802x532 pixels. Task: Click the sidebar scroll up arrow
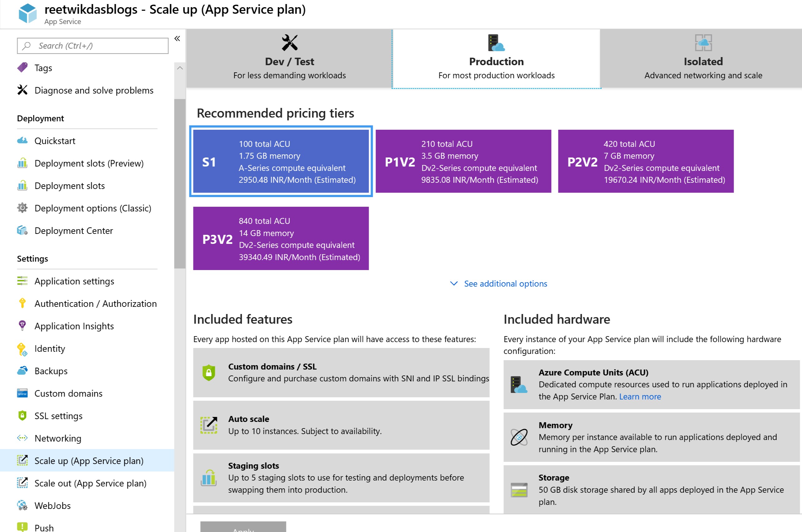click(x=180, y=68)
